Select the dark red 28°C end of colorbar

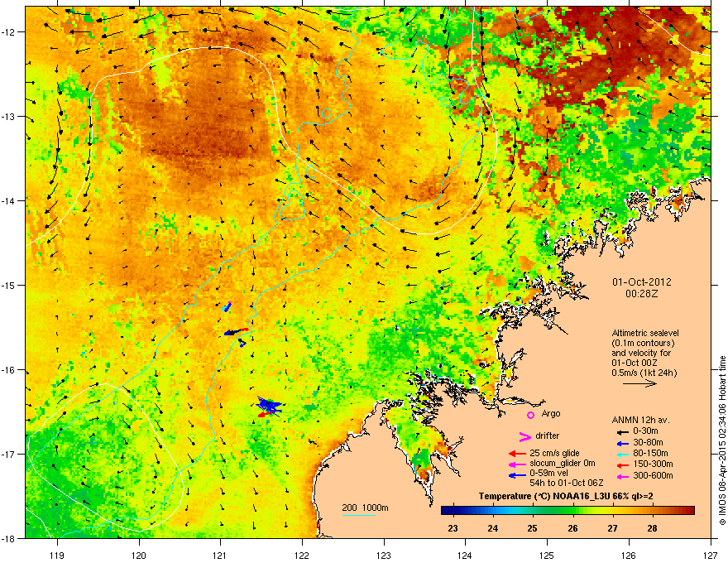[689, 511]
